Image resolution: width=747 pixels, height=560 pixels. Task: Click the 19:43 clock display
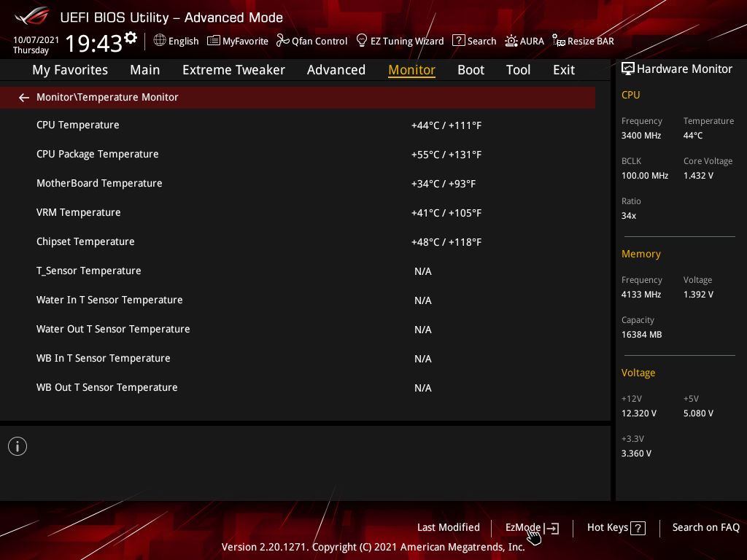[x=94, y=43]
